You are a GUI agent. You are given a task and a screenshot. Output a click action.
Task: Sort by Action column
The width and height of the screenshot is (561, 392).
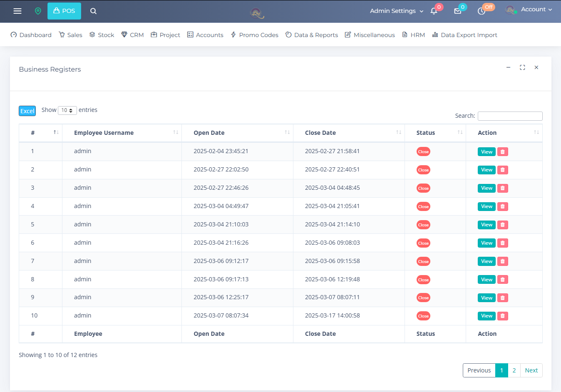point(504,133)
